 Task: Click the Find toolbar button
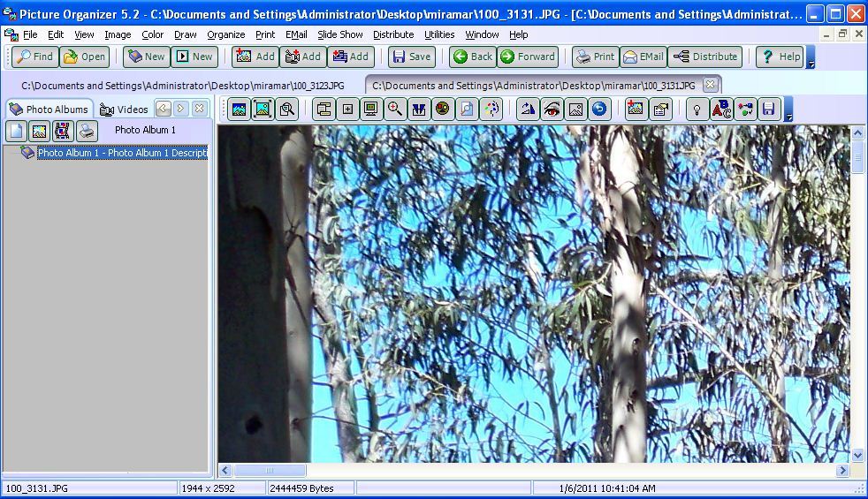[x=34, y=57]
